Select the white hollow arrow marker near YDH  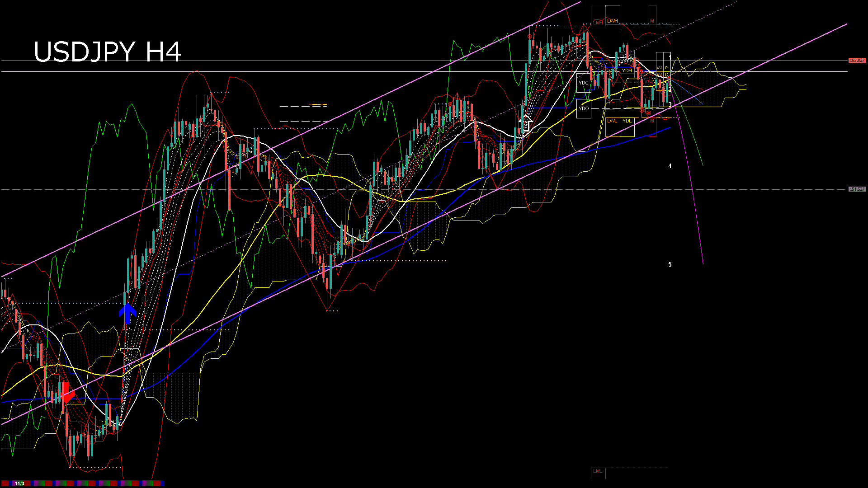(x=527, y=122)
